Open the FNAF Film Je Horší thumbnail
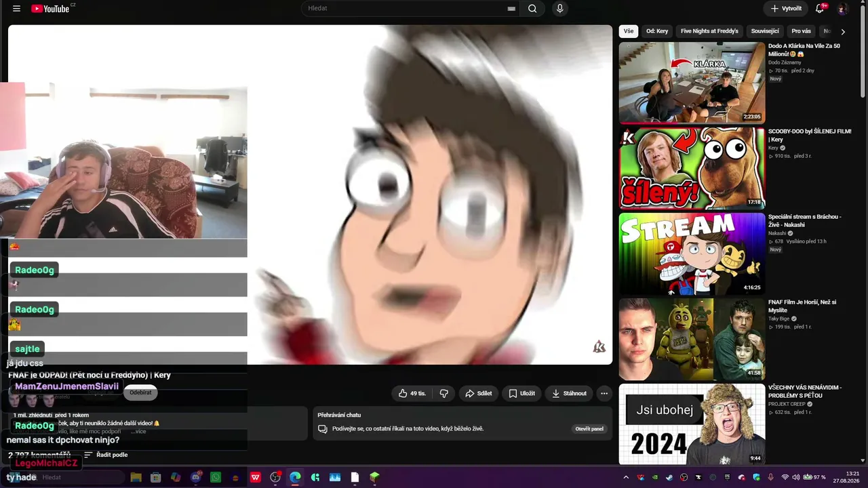Screen dimensions: 868x488 pos(692,339)
